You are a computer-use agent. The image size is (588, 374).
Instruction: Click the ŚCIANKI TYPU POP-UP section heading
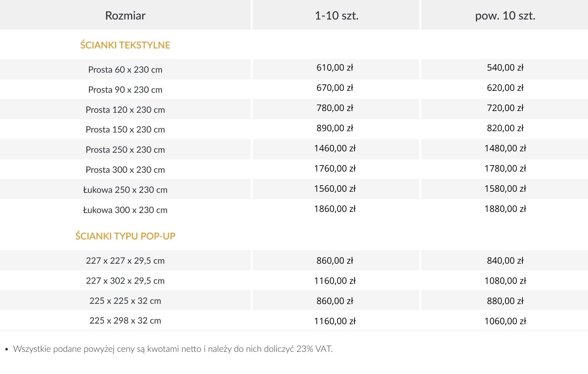pos(125,236)
